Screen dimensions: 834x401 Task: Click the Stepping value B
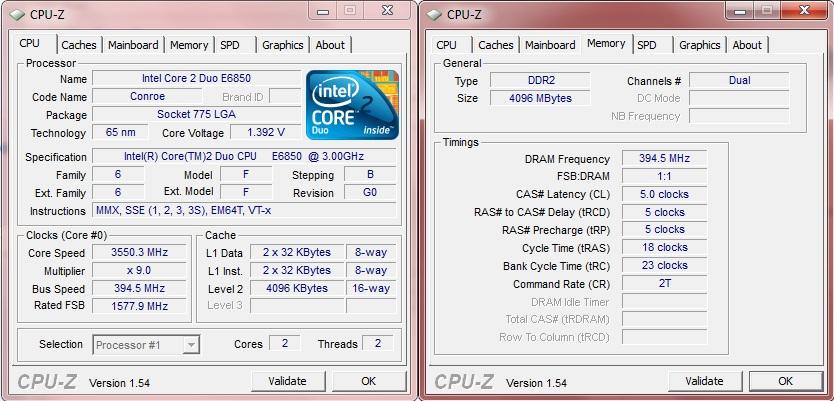370,174
